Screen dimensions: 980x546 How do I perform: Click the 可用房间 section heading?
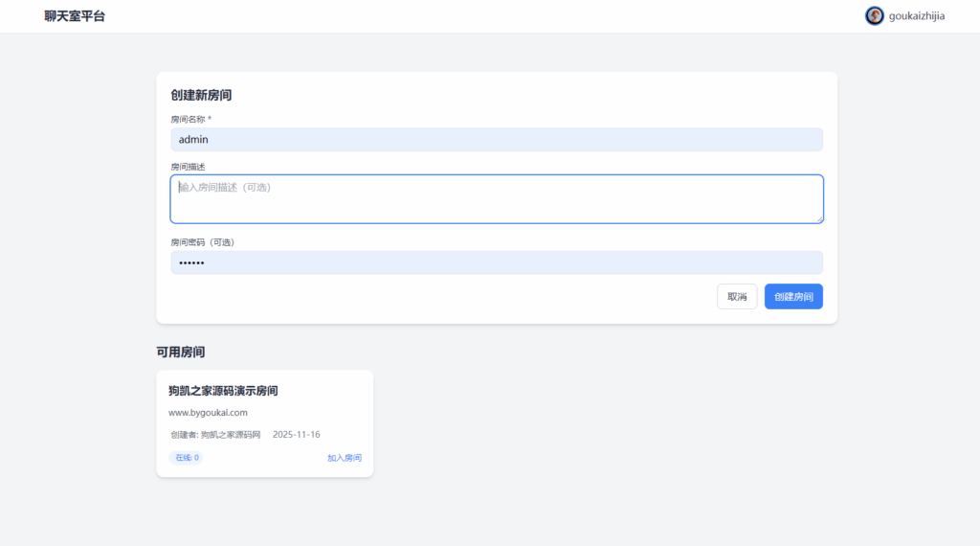181,353
